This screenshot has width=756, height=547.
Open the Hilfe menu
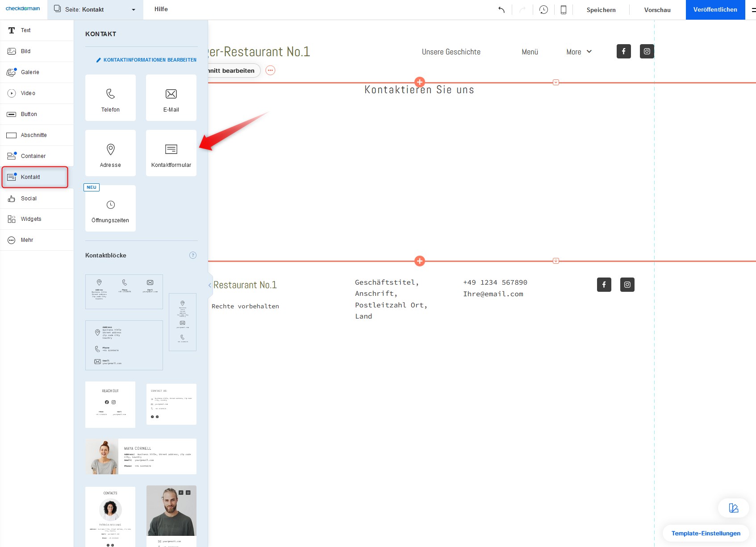(161, 9)
